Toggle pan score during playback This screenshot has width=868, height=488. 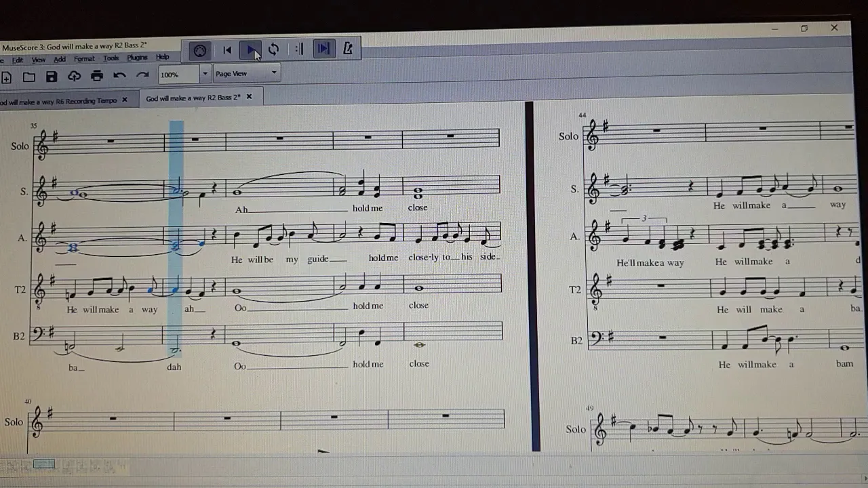tap(323, 49)
